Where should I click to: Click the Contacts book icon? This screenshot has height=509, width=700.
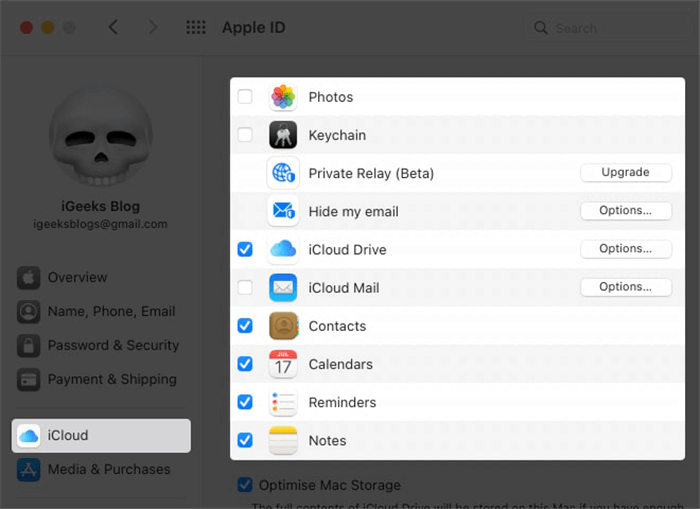283,326
